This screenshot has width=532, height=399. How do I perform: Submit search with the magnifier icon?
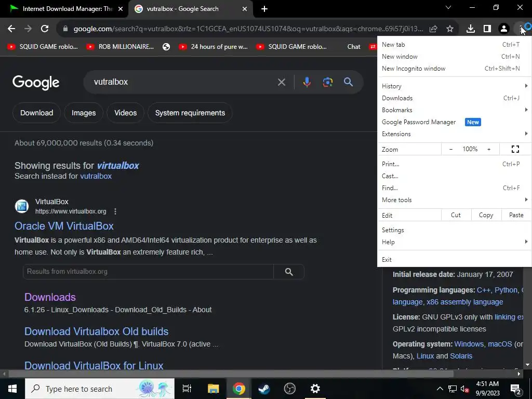[348, 82]
